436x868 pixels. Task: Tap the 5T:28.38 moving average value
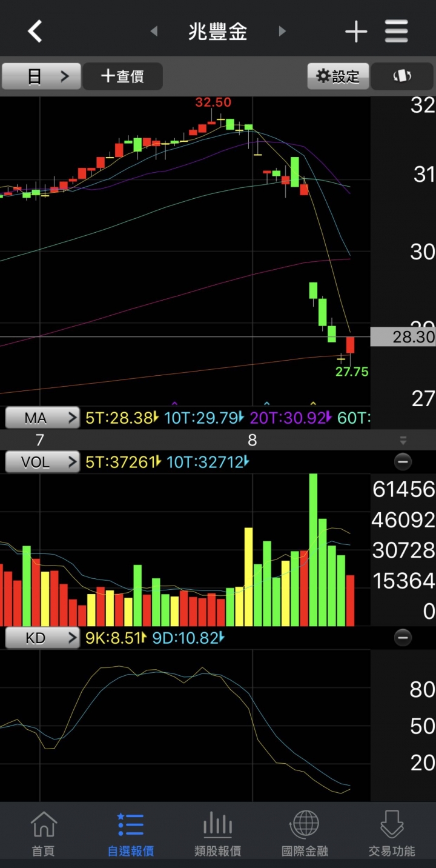122,418
